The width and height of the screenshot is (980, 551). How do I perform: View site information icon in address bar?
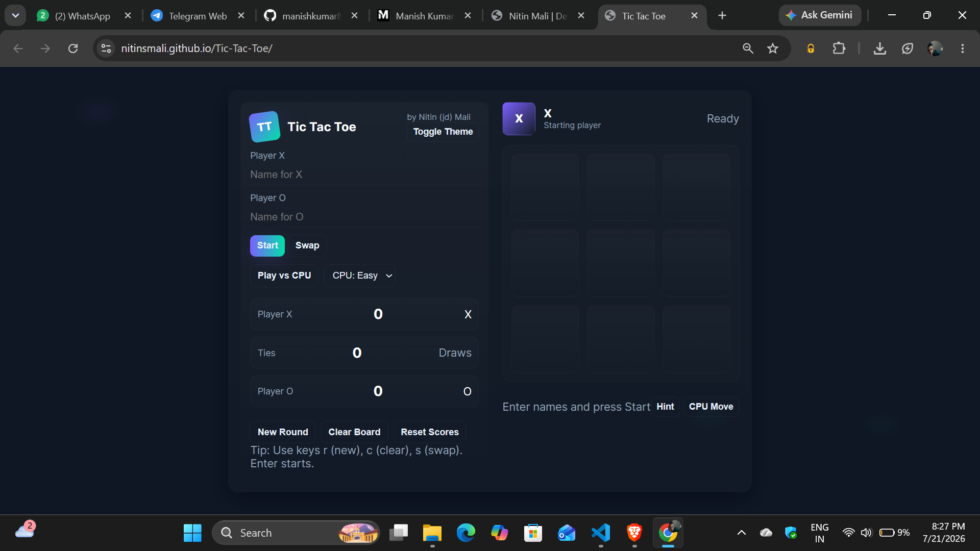tap(106, 48)
